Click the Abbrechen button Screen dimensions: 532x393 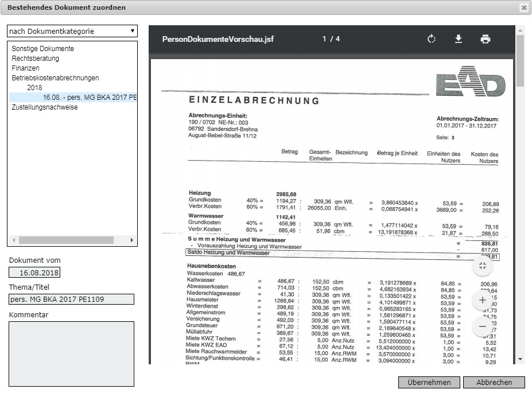[494, 383]
